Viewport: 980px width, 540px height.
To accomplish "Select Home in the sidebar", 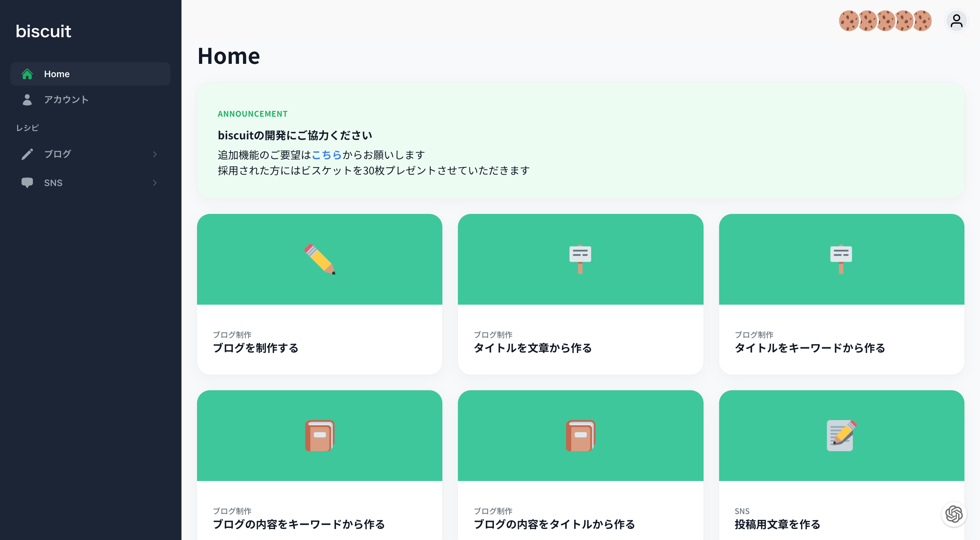I will click(x=57, y=74).
